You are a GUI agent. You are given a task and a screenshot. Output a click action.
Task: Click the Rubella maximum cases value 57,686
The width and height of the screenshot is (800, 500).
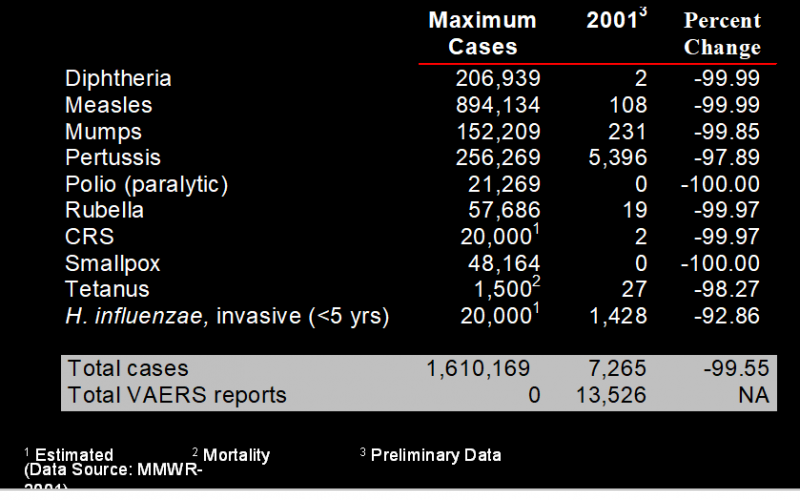click(x=504, y=211)
